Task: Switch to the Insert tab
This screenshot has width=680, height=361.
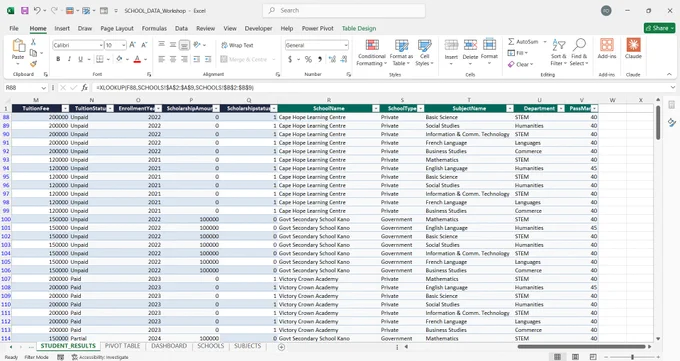Action: (x=62, y=28)
